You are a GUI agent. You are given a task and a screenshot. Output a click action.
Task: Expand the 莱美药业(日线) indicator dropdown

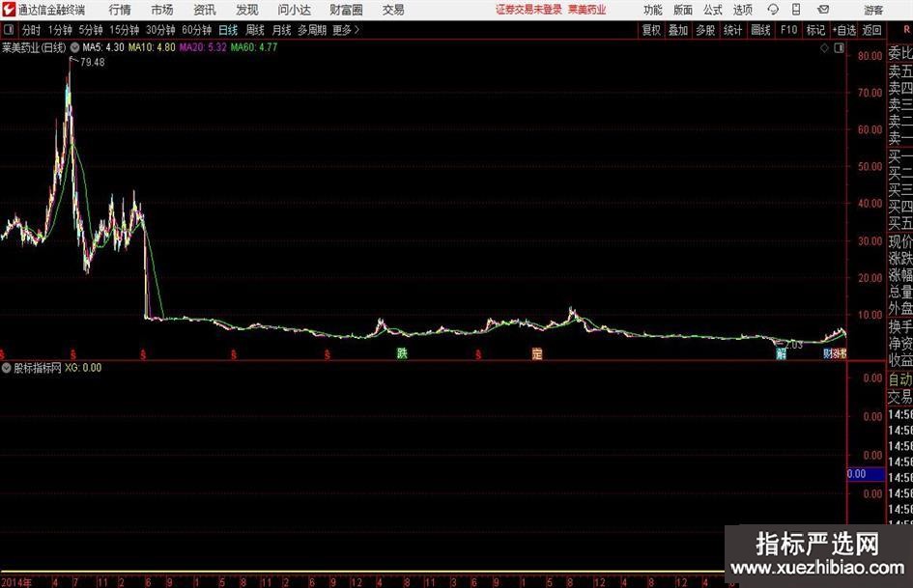pyautogui.click(x=75, y=47)
